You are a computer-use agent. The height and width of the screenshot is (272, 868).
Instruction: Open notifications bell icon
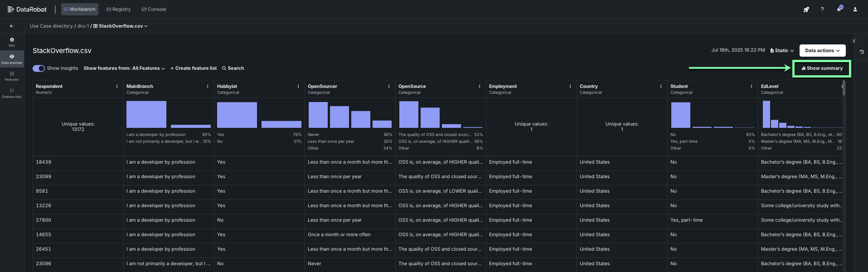coord(839,10)
